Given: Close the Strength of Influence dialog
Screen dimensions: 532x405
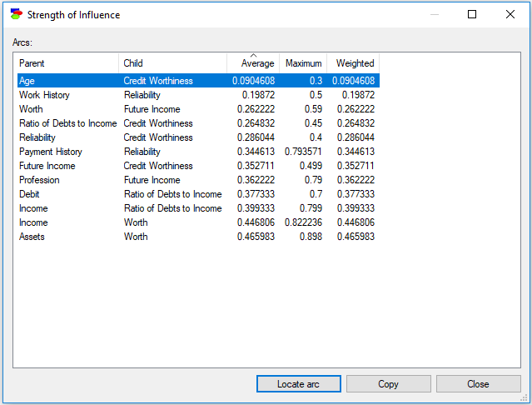Looking at the screenshot, I should click(478, 383).
